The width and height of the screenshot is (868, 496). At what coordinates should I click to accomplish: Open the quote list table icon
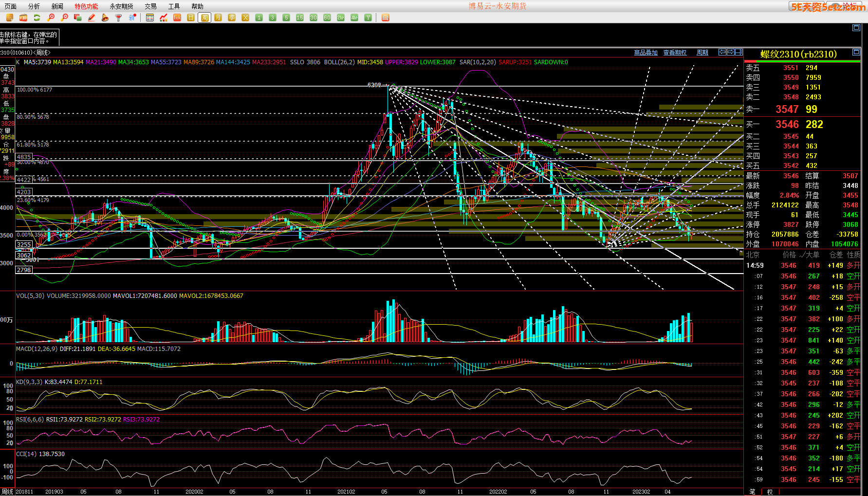[x=150, y=18]
